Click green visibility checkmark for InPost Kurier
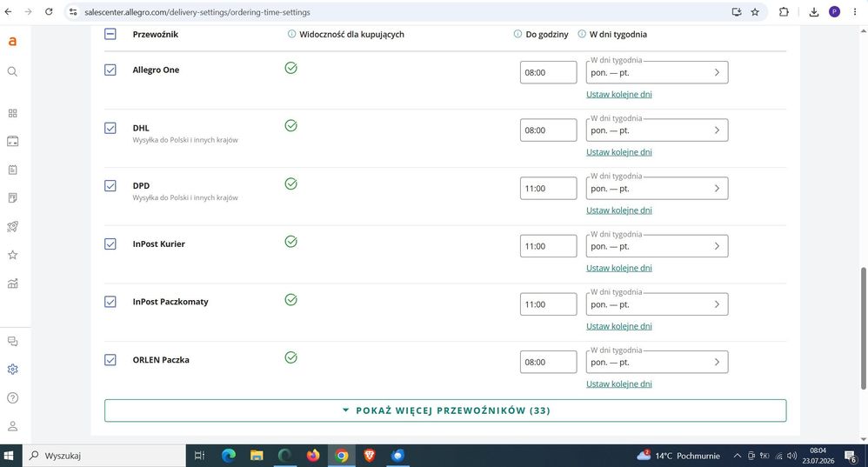This screenshot has width=868, height=467. pos(290,241)
